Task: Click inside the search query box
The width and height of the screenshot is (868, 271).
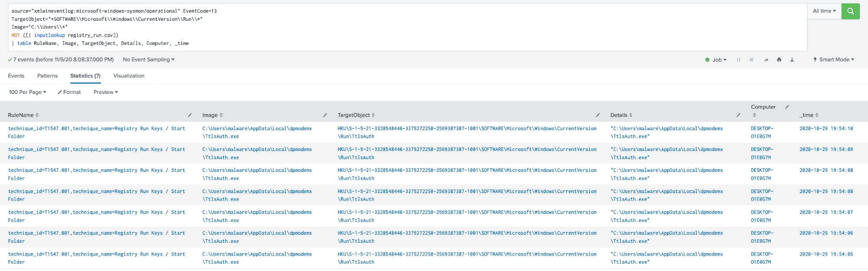Action: click(x=407, y=27)
